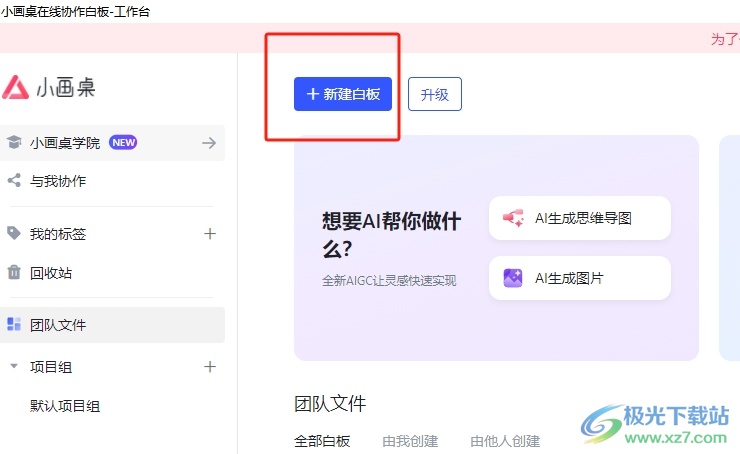Click the graduation cap icon beside 小画桌学院
Viewport: 740px width, 454px height.
14,142
